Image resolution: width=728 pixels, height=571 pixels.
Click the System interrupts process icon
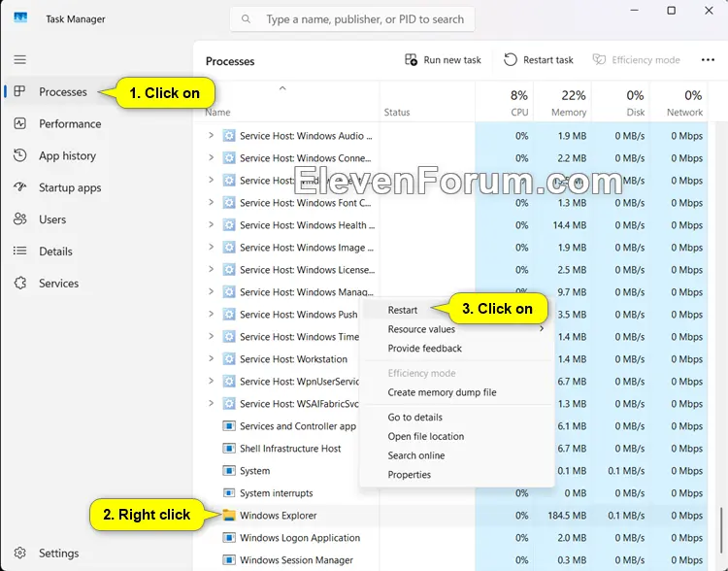[x=229, y=493]
